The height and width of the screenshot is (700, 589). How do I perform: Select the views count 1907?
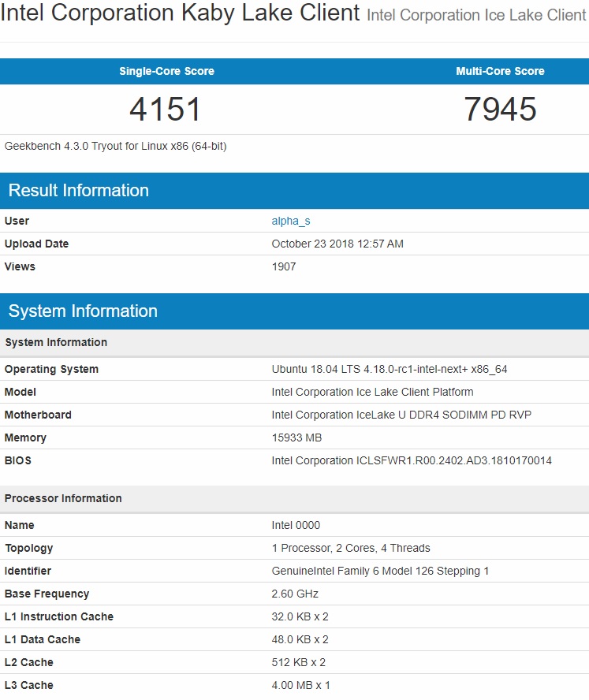(x=284, y=266)
